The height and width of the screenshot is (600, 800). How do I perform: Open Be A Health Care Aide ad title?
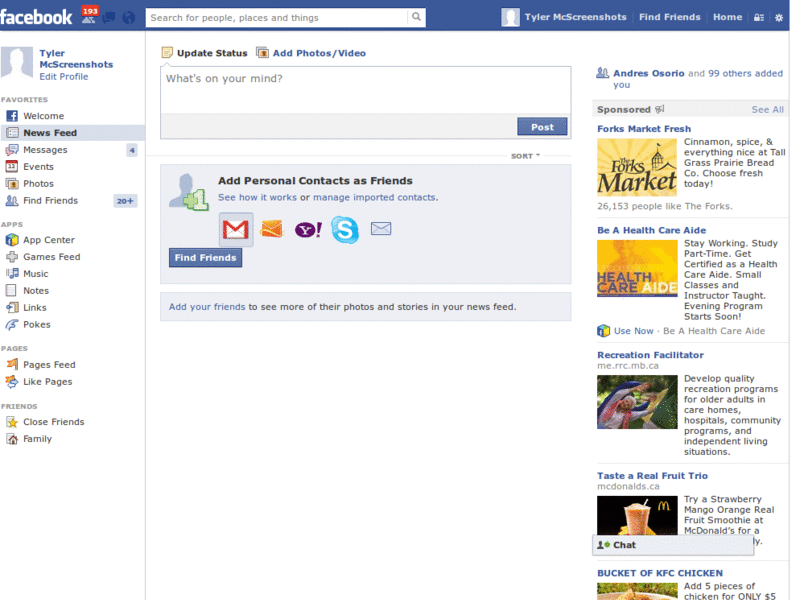(652, 230)
